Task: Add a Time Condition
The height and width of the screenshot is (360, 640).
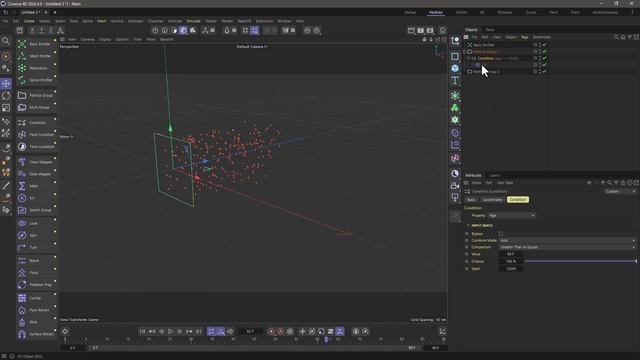Action: point(36,147)
